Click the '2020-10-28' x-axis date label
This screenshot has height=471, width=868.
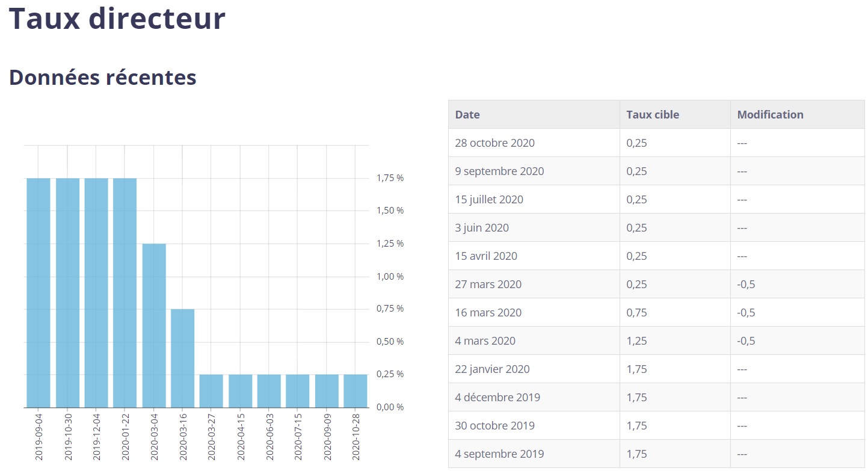[356, 437]
